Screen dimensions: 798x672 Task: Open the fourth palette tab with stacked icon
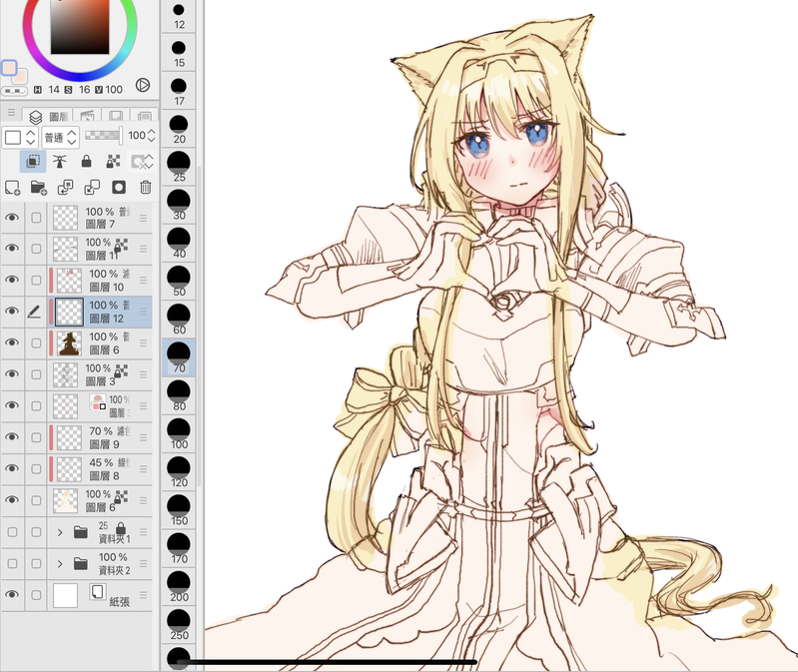click(x=145, y=116)
